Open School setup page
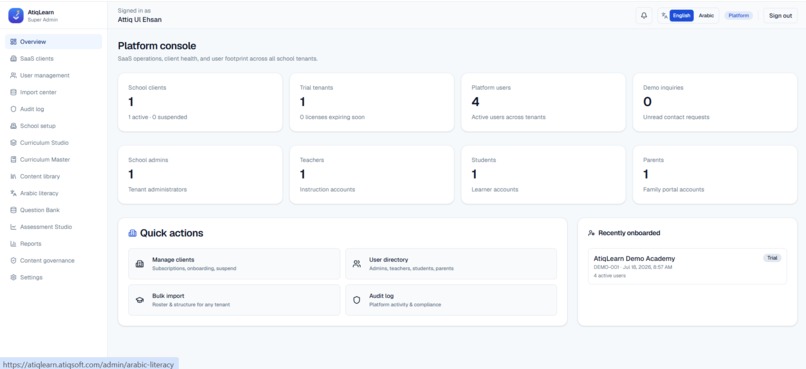Screen dimensions: 806x369 (x=53, y=126)
